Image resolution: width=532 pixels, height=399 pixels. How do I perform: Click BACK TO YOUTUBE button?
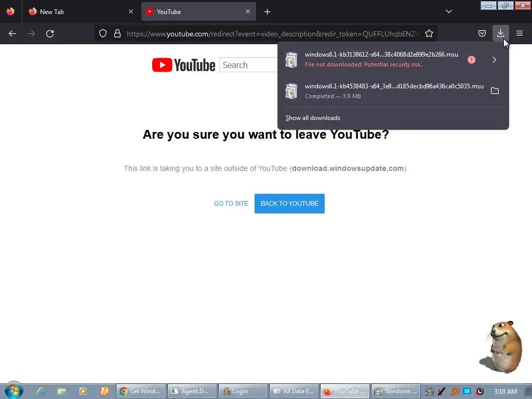(289, 204)
